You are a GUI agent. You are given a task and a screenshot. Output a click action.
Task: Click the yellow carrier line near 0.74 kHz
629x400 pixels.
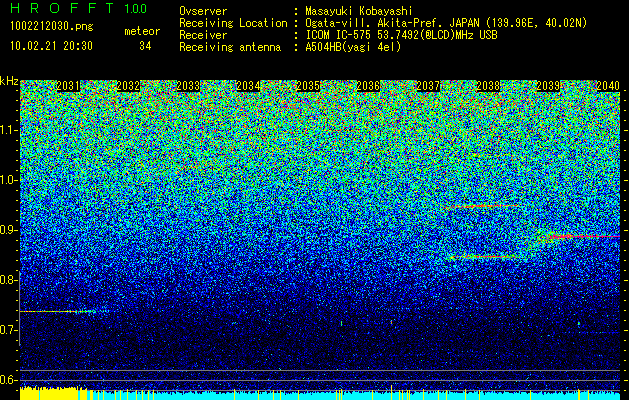[58, 311]
